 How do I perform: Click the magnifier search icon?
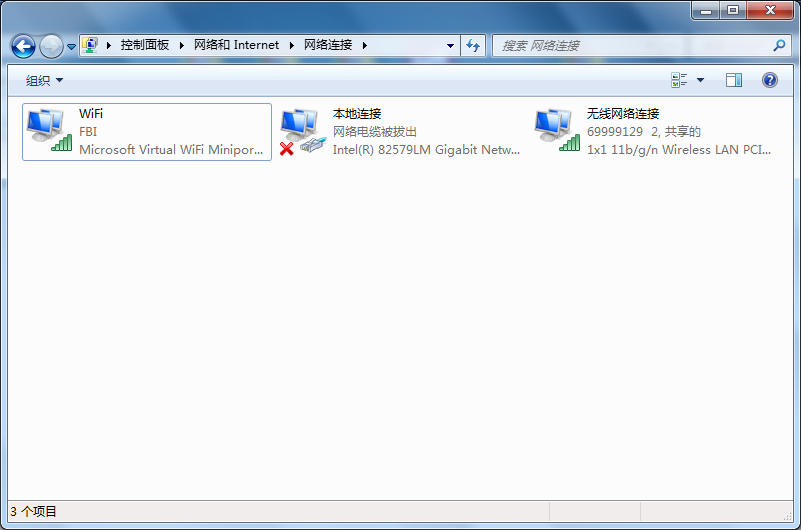tap(779, 45)
